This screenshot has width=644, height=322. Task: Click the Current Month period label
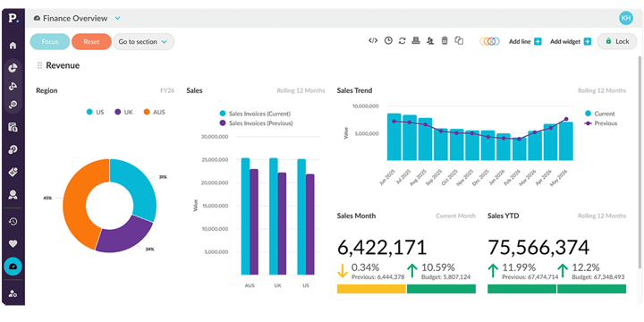456,216
